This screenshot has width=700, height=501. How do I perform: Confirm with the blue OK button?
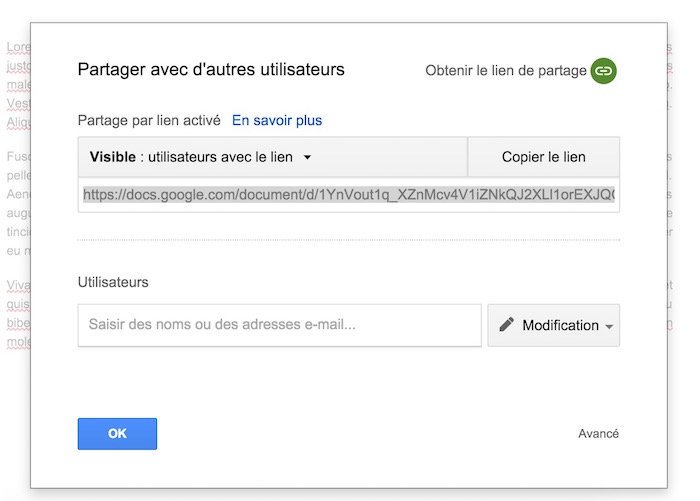click(117, 433)
